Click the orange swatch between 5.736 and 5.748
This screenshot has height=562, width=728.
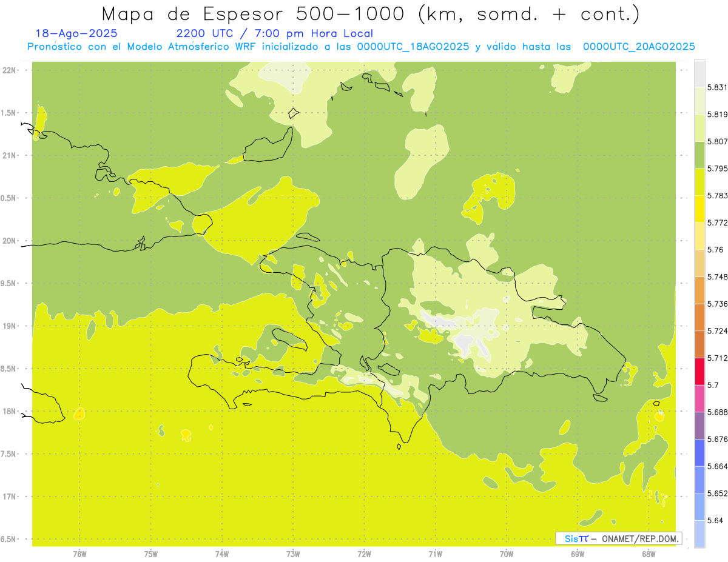pyautogui.click(x=699, y=290)
